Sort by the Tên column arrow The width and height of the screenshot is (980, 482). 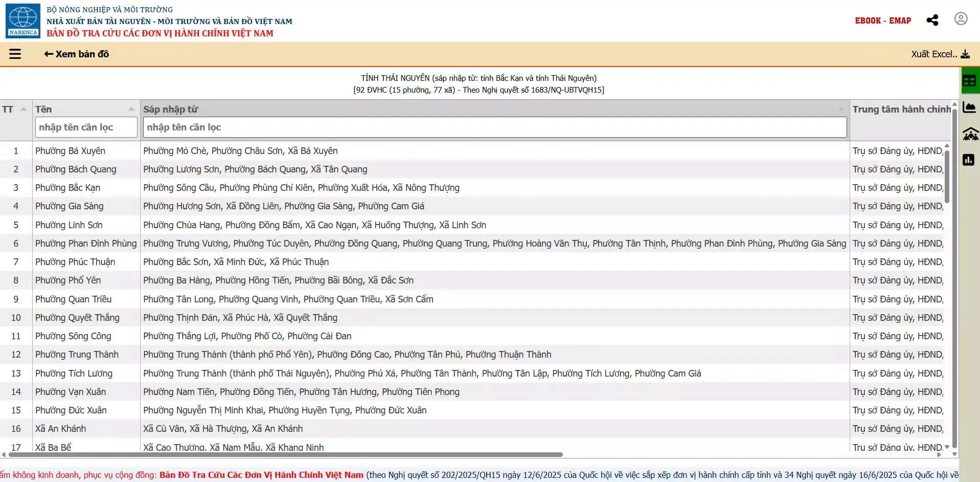[131, 109]
